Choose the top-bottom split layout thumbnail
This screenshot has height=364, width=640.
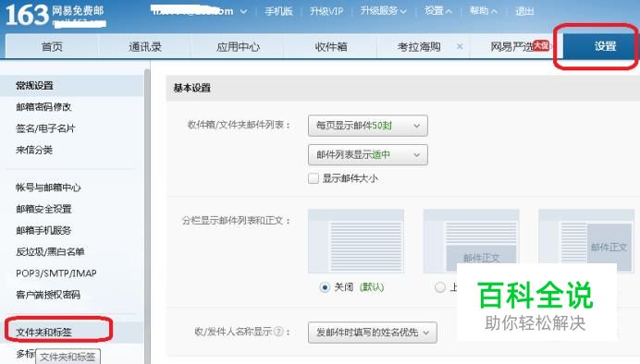pos(471,241)
